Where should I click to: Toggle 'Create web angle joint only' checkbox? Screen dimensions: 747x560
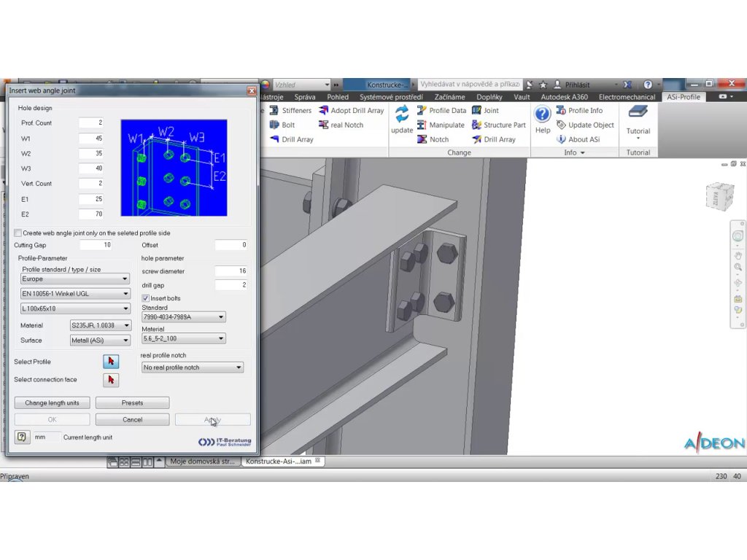tap(18, 233)
